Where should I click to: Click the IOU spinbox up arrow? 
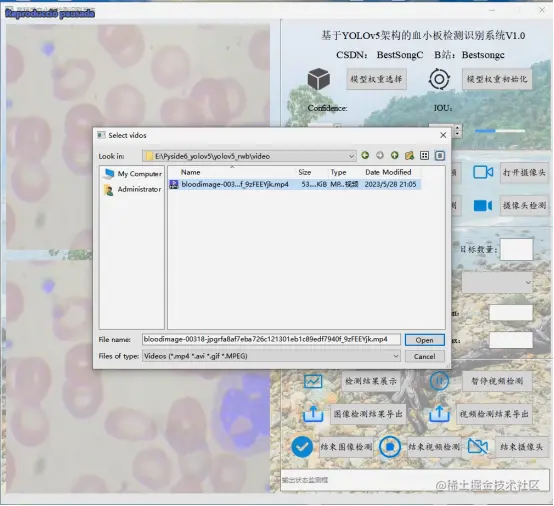click(457, 128)
